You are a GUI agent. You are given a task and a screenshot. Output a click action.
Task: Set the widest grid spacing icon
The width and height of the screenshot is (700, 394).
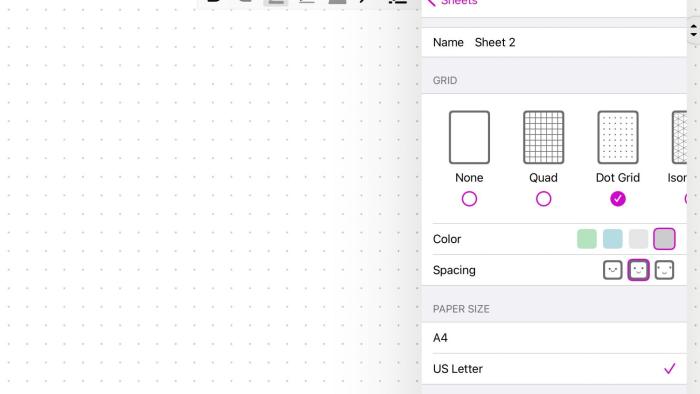tap(664, 270)
